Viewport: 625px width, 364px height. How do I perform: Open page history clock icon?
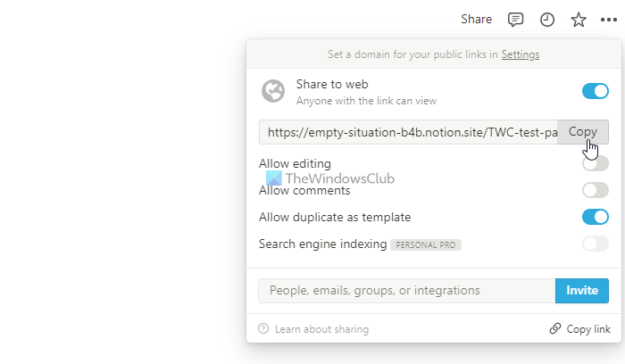(546, 20)
